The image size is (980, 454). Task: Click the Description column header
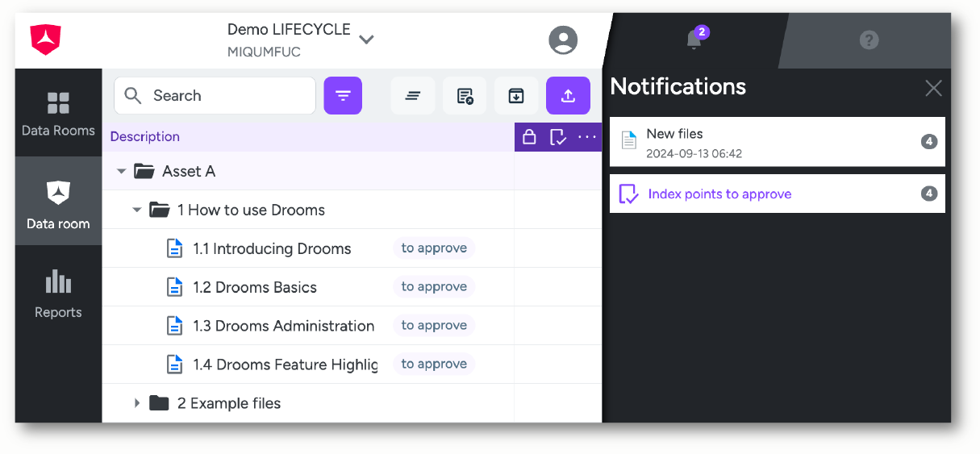[145, 136]
